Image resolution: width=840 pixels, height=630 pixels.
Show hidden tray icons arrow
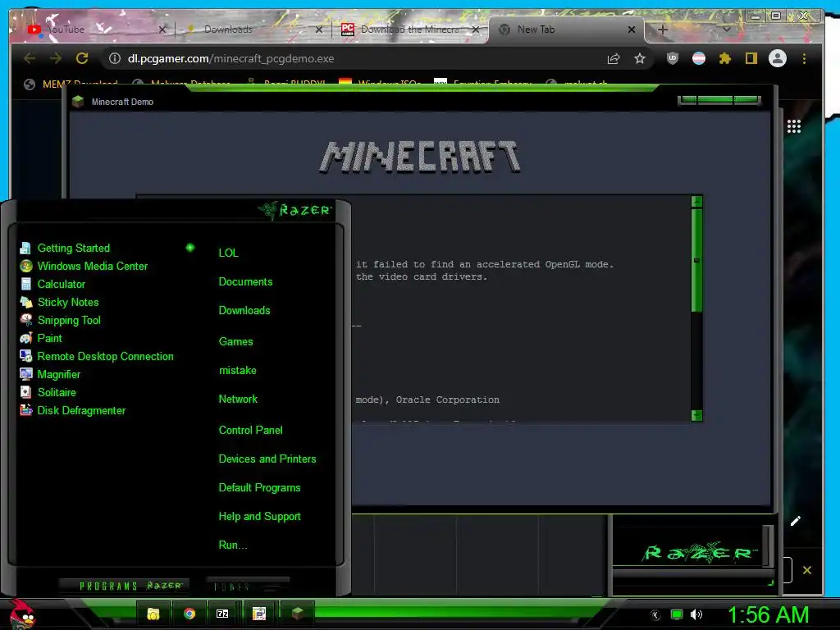(x=655, y=615)
